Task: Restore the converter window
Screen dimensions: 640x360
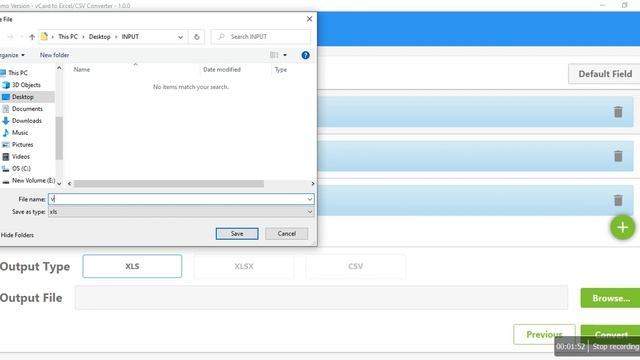Action: click(624, 5)
